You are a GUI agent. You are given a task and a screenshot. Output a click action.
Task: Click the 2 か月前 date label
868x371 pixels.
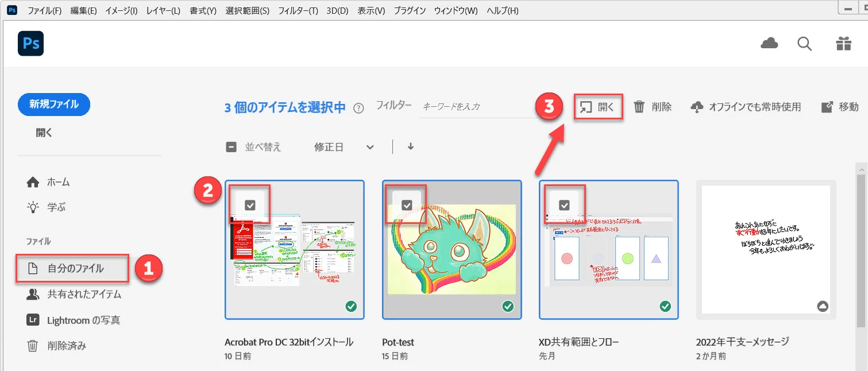[x=711, y=356]
